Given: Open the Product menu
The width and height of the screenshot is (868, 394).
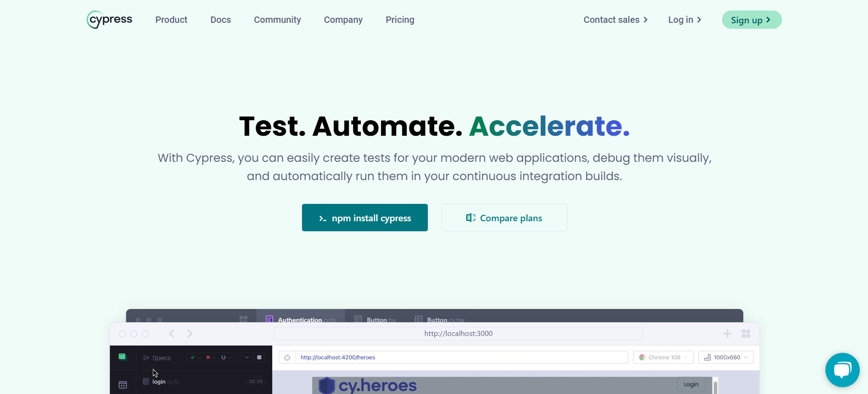Looking at the screenshot, I should [171, 20].
